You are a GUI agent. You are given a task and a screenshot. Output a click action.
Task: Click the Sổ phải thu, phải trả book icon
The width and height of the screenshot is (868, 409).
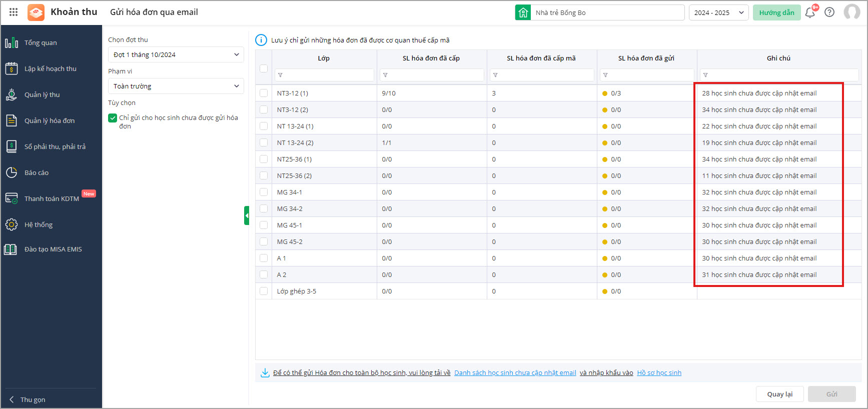(x=11, y=146)
